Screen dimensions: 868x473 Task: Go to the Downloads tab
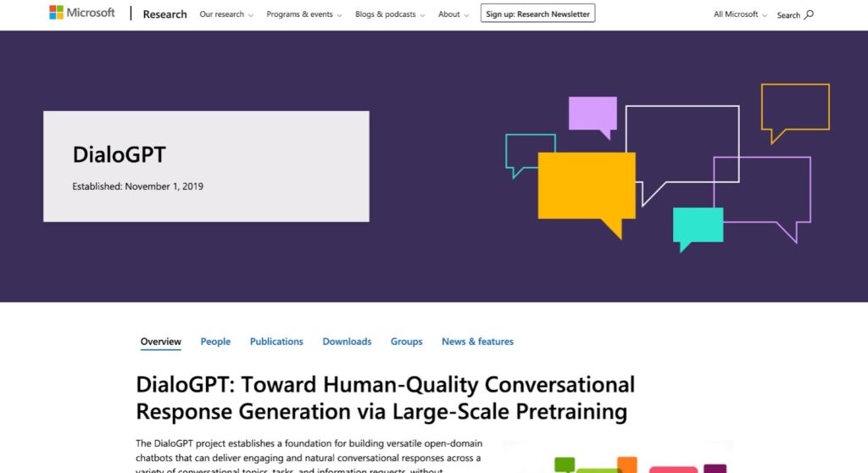347,342
